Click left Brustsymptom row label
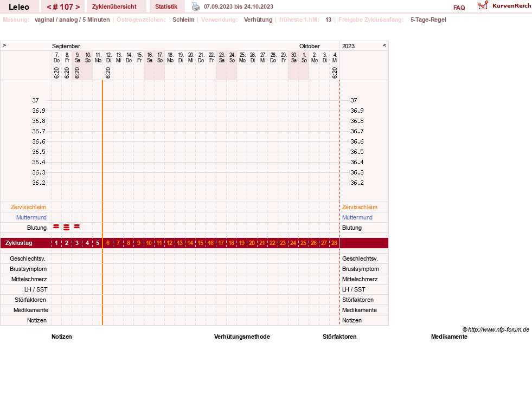The image size is (532, 401). pos(28,269)
